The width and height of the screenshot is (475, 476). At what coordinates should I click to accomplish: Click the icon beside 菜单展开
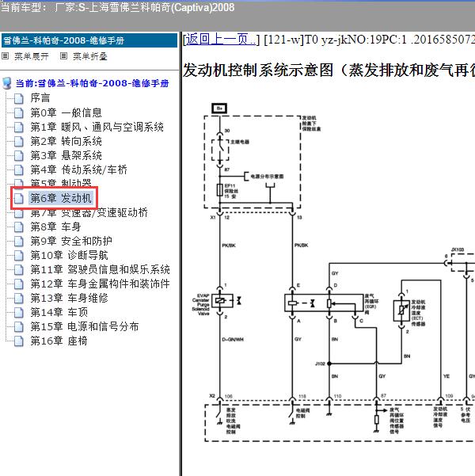click(x=6, y=56)
